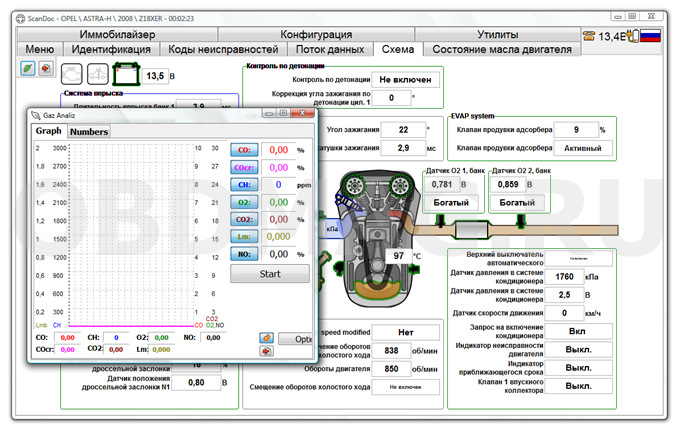
Task: Switch to the Numbers tab
Action: 89,131
